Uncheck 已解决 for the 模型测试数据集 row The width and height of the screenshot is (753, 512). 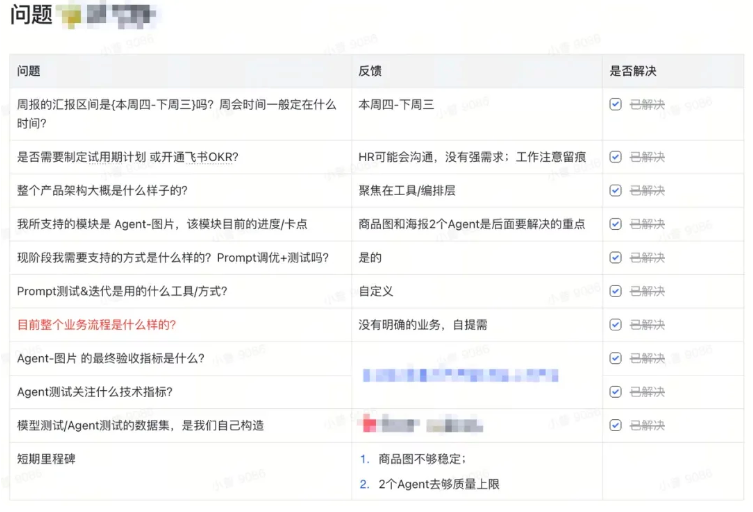(616, 425)
